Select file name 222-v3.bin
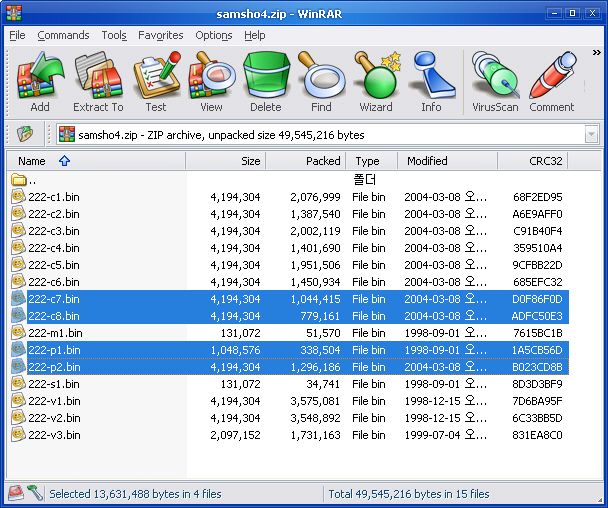This screenshot has width=608, height=508. tap(54, 435)
